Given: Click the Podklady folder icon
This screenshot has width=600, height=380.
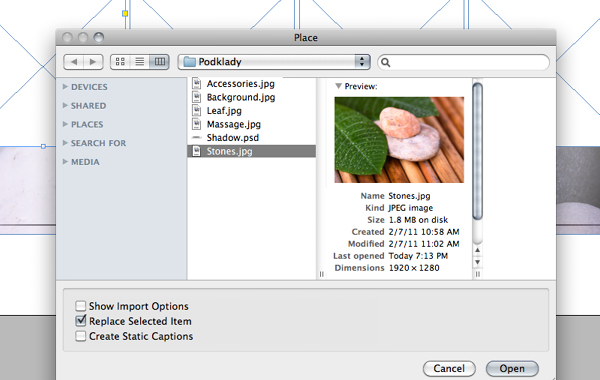Looking at the screenshot, I should pyautogui.click(x=189, y=62).
